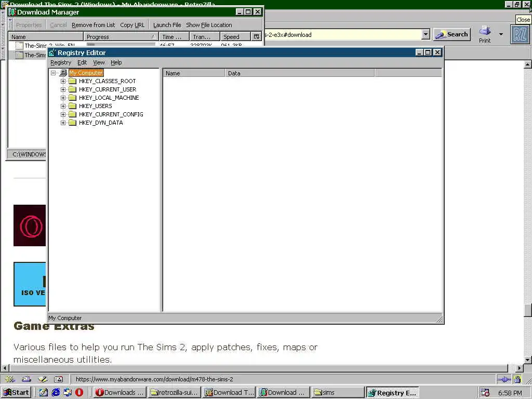532x399 pixels.
Task: Expand the HKEY_CURRENT_USER key
Action: (63, 89)
